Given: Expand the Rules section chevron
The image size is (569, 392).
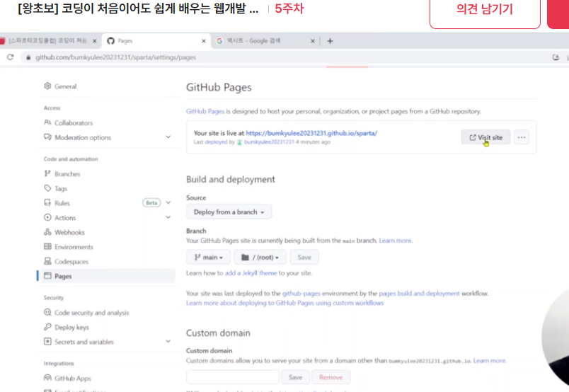Looking at the screenshot, I should (168, 202).
